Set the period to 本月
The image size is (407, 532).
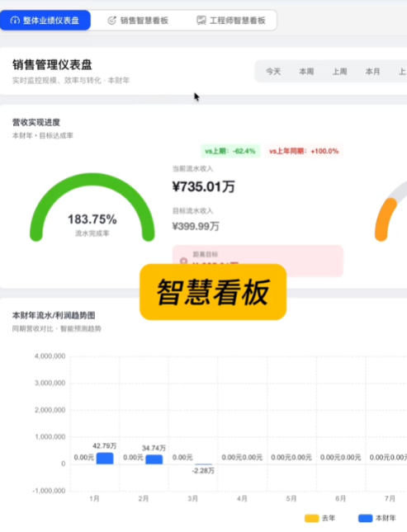point(372,72)
